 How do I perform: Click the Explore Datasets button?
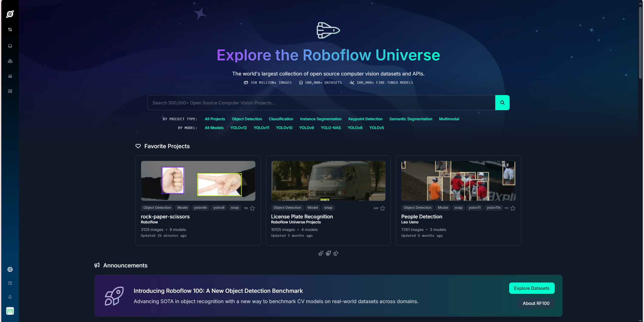532,288
